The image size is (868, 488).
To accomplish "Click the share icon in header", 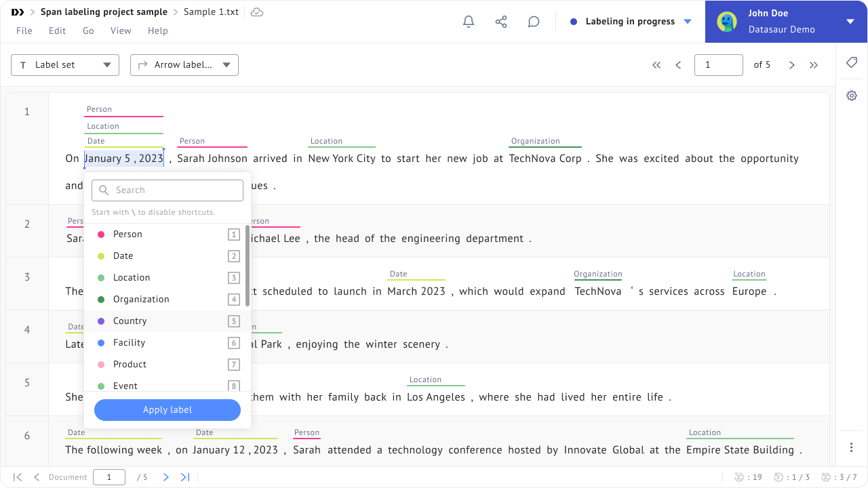I will pyautogui.click(x=501, y=22).
